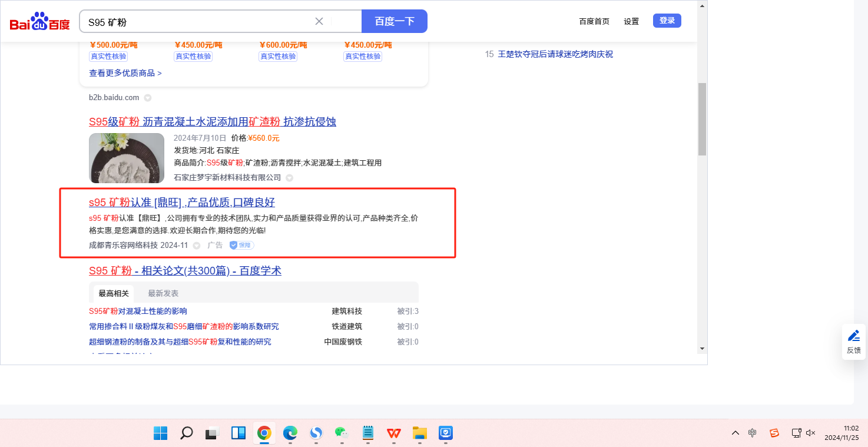This screenshot has width=868, height=447.
Task: Open File Explorer from the taskbar
Action: tap(419, 433)
